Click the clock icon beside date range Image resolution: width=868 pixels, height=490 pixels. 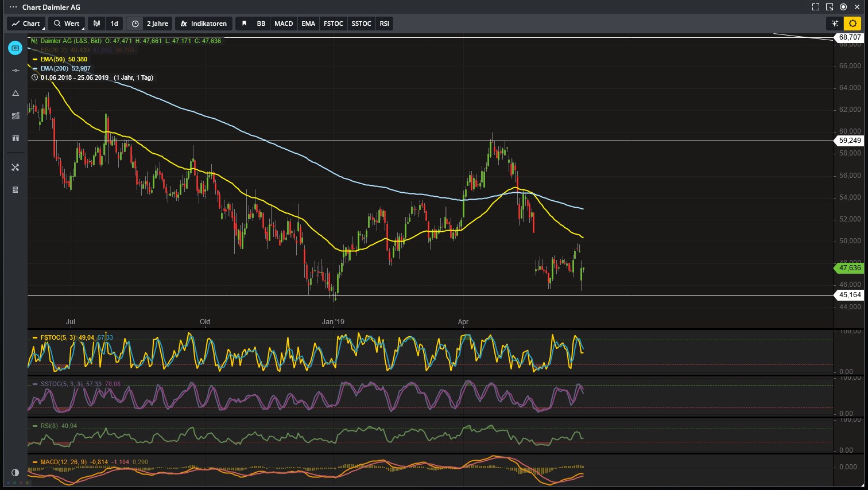[x=34, y=77]
